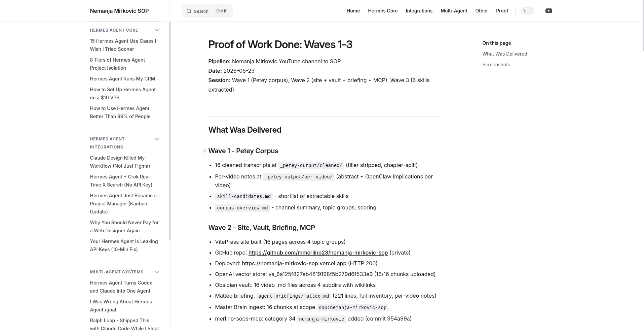Click sop:nemanja-mirkovic-sop scope code text
The width and height of the screenshot is (644, 333).
tap(352, 307)
